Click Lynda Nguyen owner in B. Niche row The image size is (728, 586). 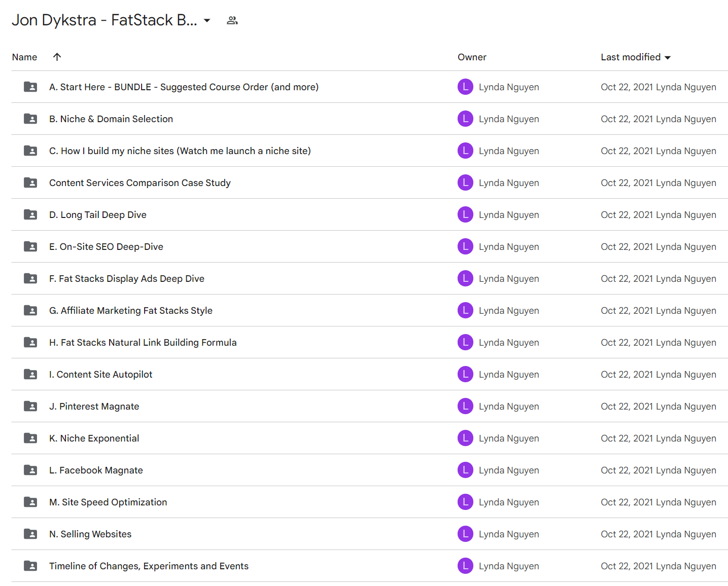509,119
